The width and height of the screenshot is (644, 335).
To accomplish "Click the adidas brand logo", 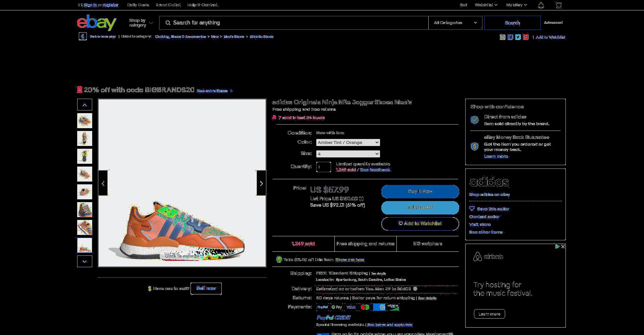I will coord(489,182).
